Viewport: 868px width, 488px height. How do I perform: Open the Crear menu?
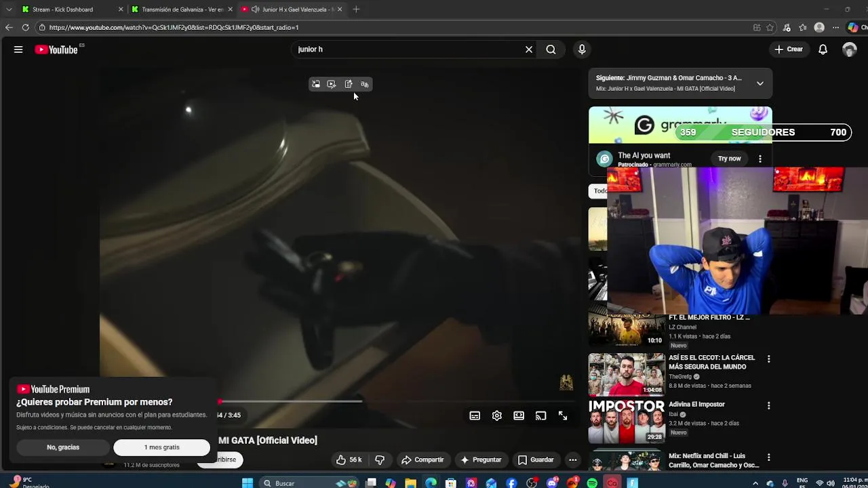789,49
